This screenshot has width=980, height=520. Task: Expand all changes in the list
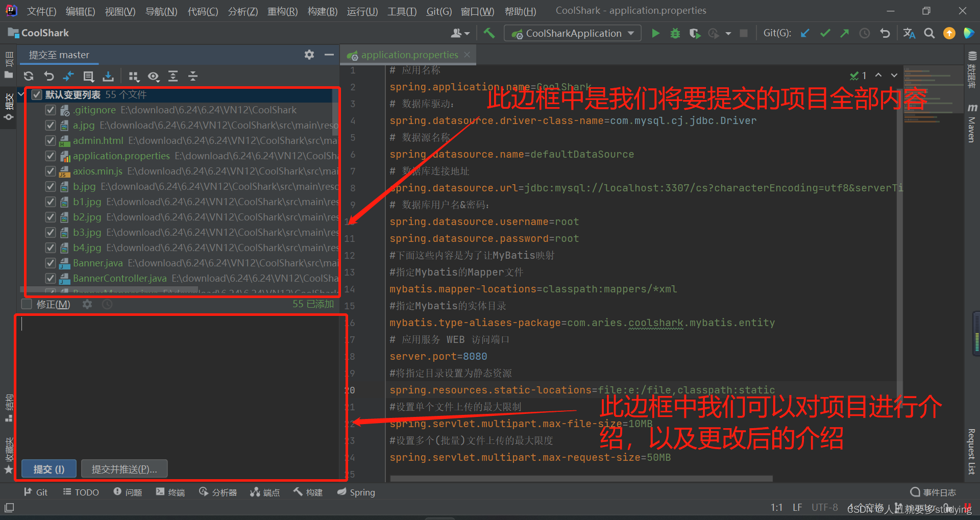tap(173, 77)
